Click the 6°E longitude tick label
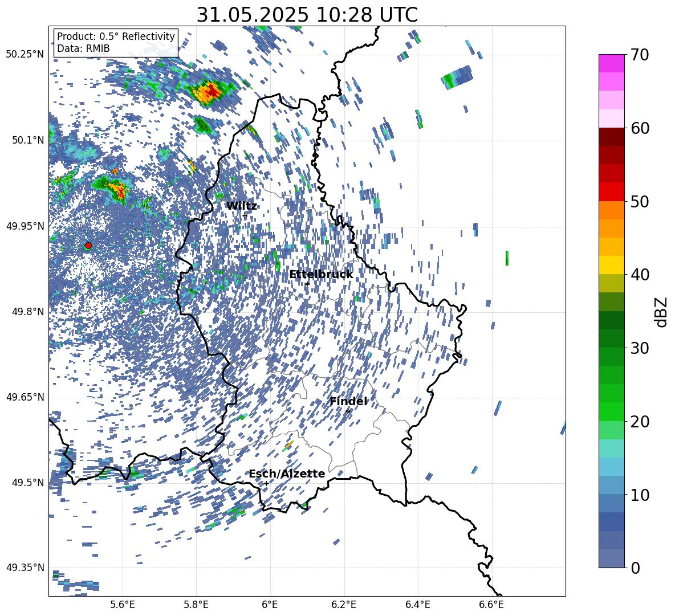 (270, 605)
